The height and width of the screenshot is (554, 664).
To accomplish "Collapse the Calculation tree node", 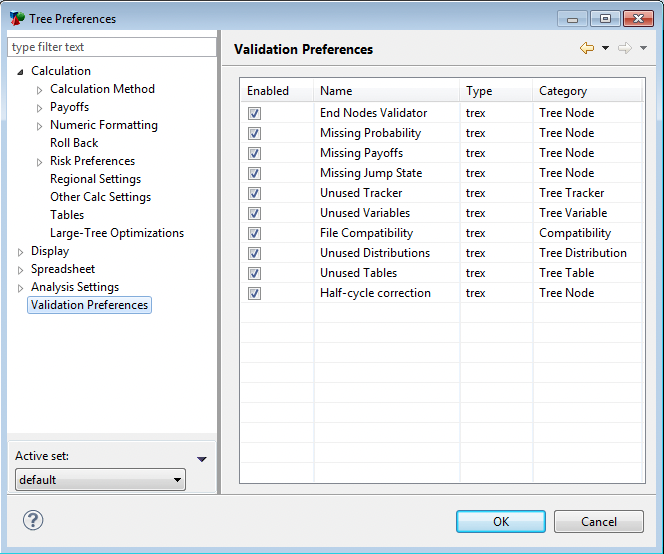I will pos(21,71).
